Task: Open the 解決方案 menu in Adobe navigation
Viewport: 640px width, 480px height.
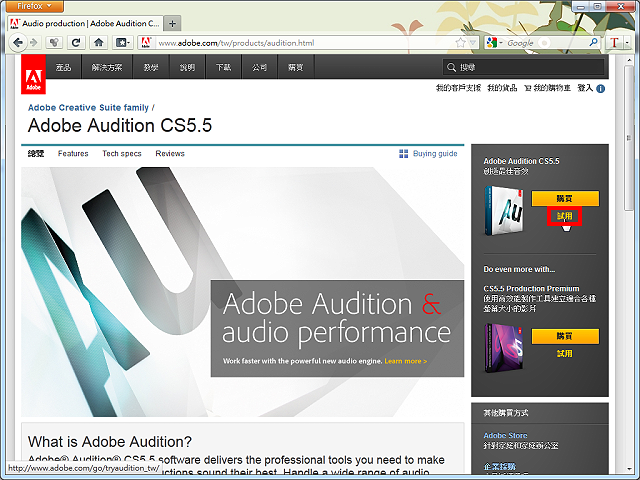Action: point(107,67)
